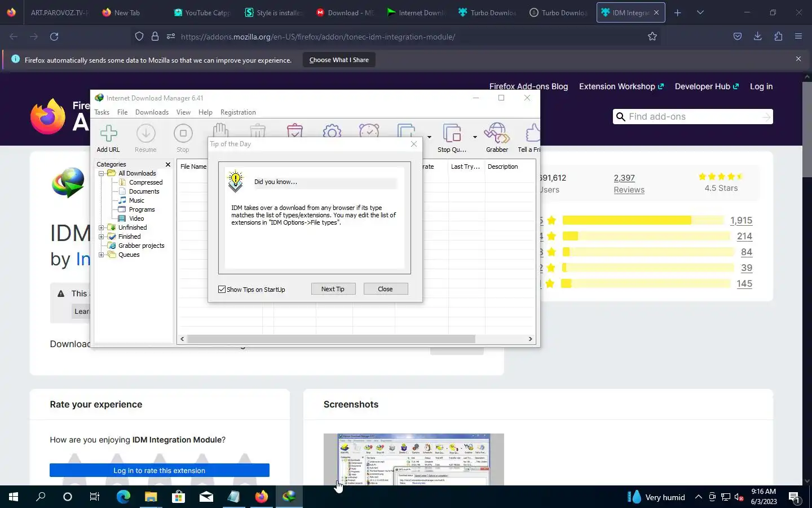812x508 pixels.
Task: Open the list all tabs chevron
Action: click(700, 12)
